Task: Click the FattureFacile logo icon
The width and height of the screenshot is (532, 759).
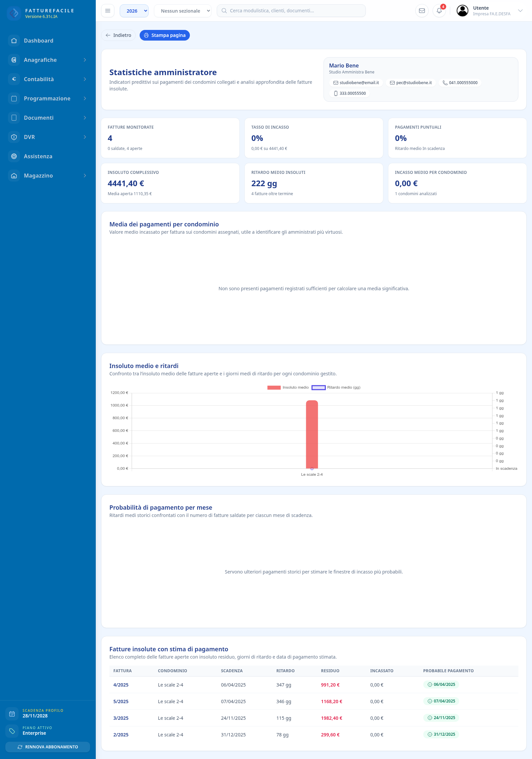Action: (x=14, y=13)
